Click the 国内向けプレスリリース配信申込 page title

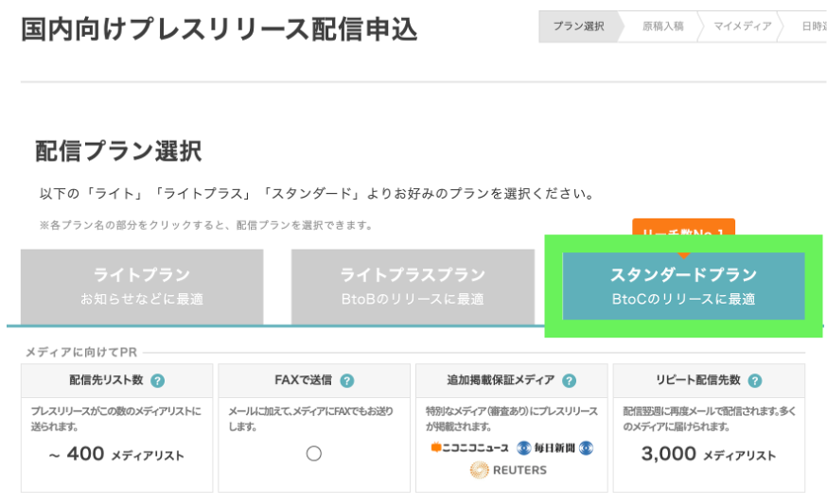[219, 29]
